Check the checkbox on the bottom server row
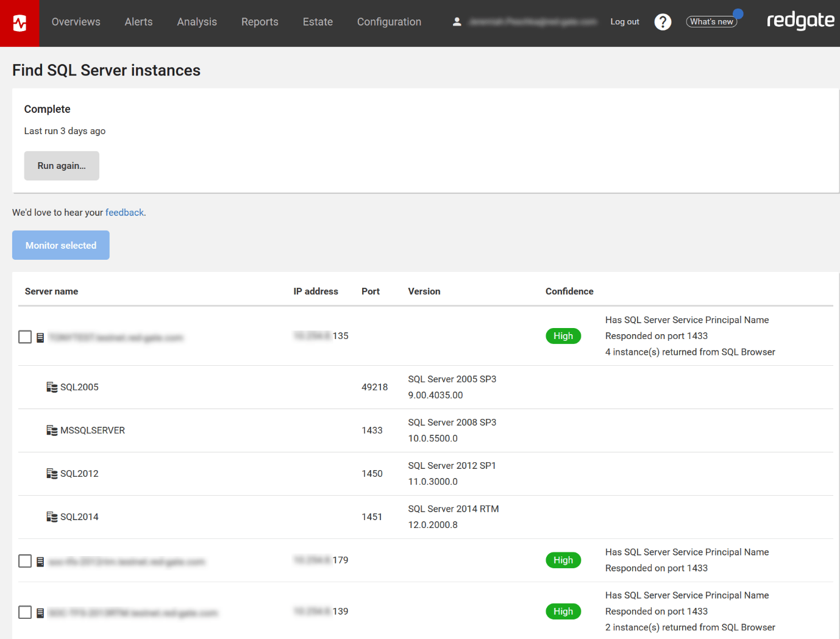The image size is (840, 639). coord(25,612)
